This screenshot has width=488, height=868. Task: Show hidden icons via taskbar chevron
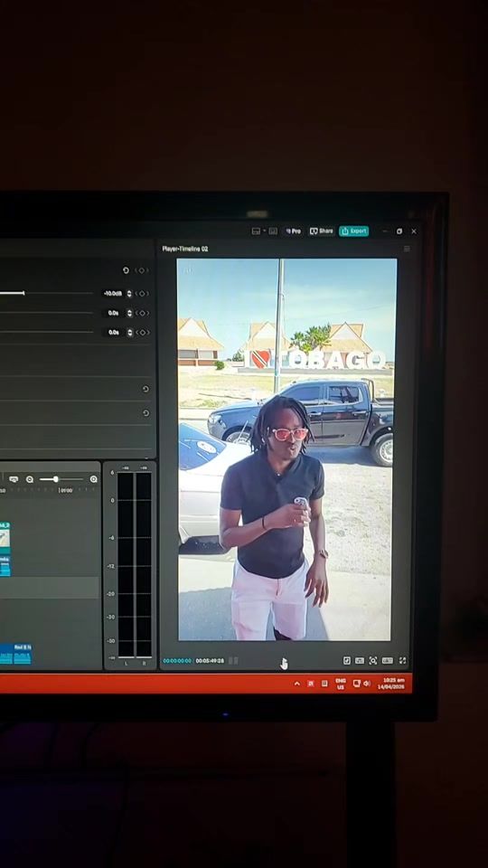pos(296,684)
